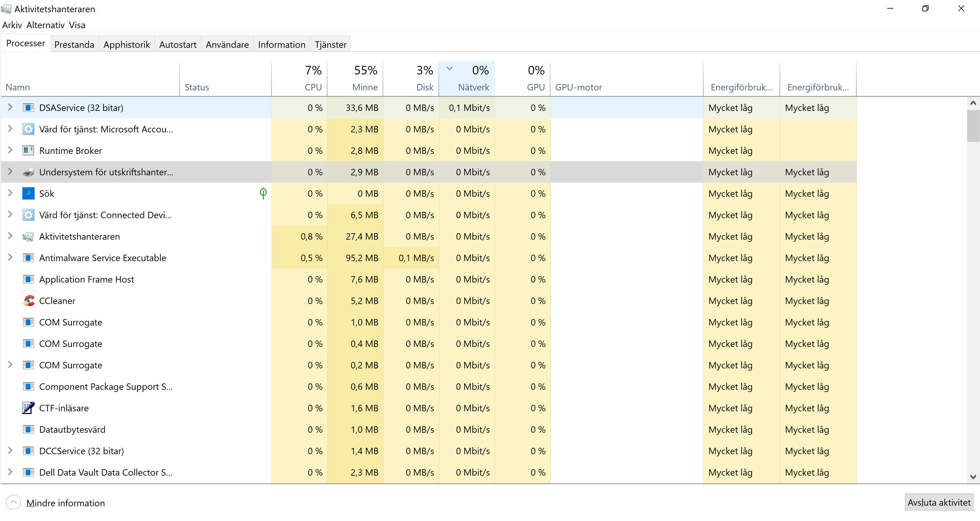
Task: Expand Dell Data Vault Data Collector row
Action: point(10,472)
